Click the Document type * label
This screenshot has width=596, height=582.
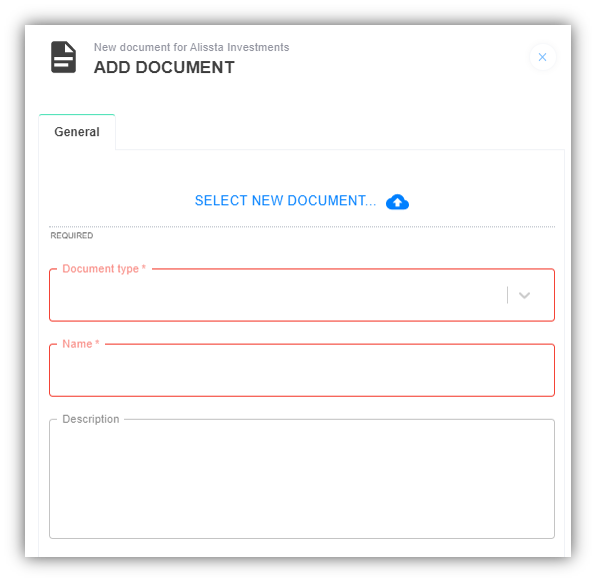(104, 269)
